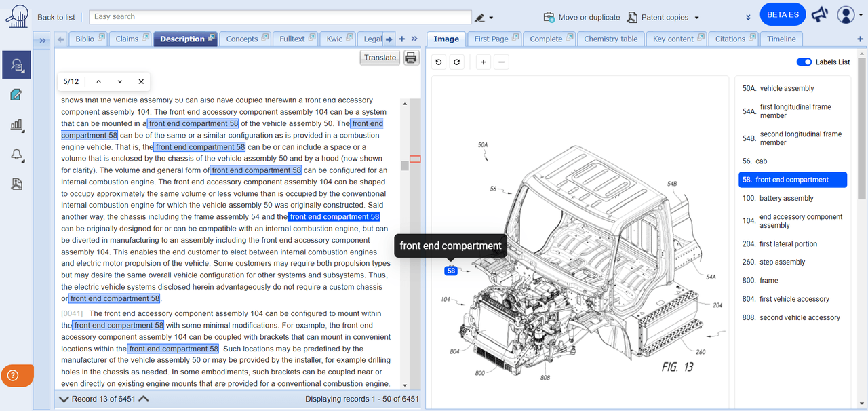Click the Move or duplicate briefcase icon
This screenshot has height=411, width=868.
tap(548, 16)
